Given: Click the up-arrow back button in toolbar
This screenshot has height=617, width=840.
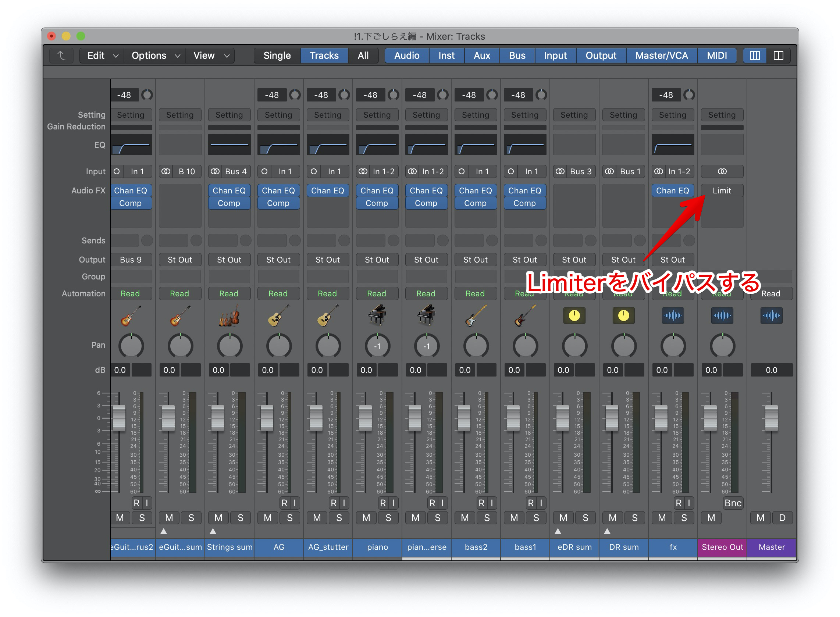Looking at the screenshot, I should click(61, 56).
